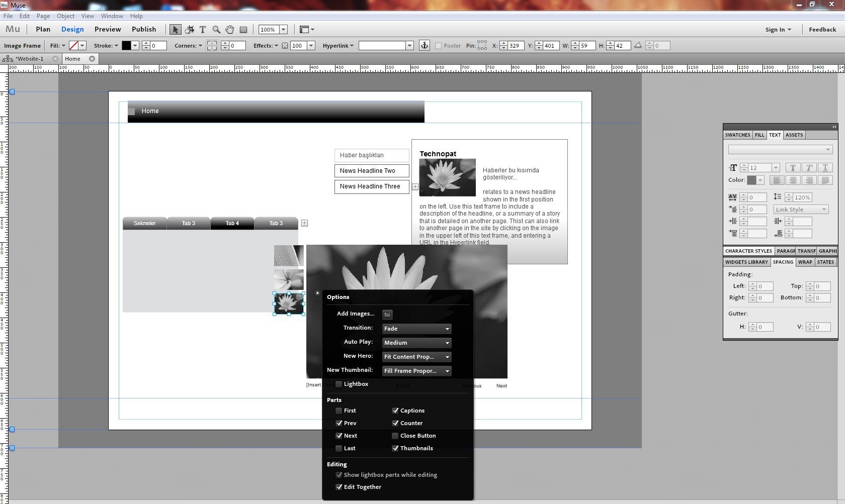Align text center

pyautogui.click(x=793, y=180)
